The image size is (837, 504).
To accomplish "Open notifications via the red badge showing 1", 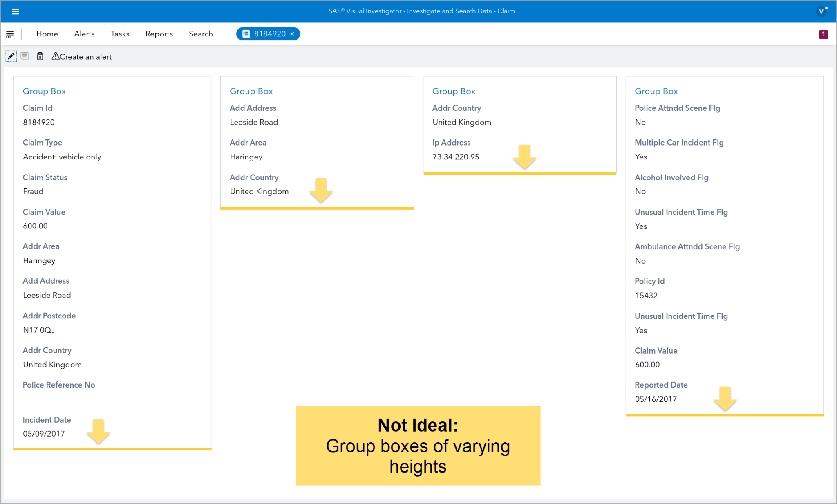I will point(824,34).
